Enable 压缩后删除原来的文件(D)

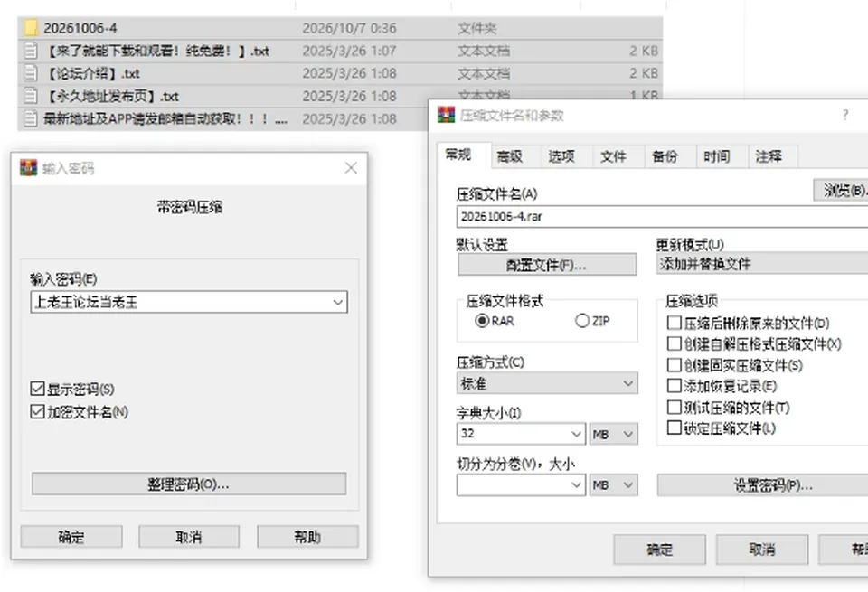pyautogui.click(x=675, y=323)
